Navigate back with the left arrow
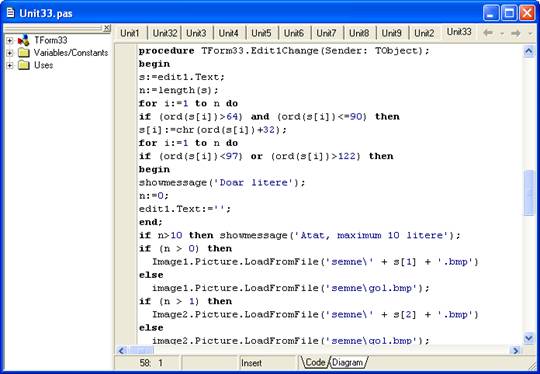The image size is (540, 374). (488, 33)
